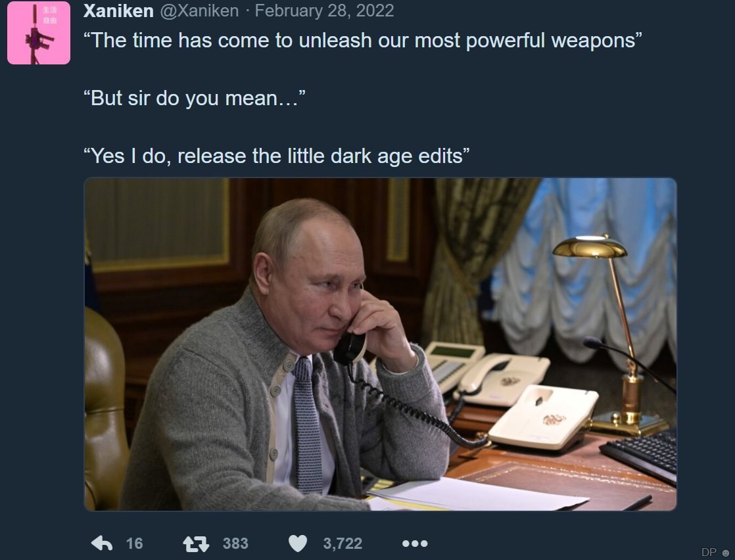Retweet this post using the arrows icon
735x560 pixels.
pos(196,544)
